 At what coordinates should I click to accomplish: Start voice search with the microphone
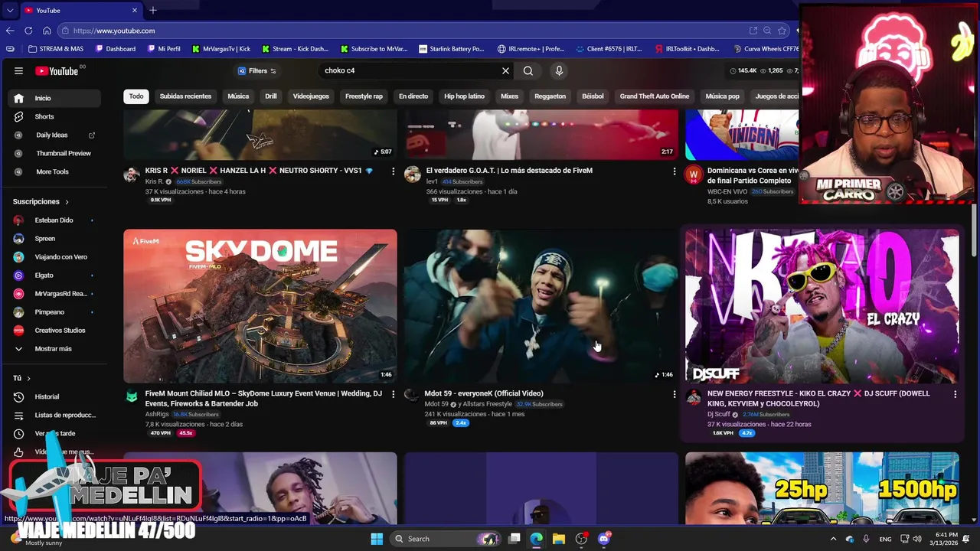(x=559, y=70)
